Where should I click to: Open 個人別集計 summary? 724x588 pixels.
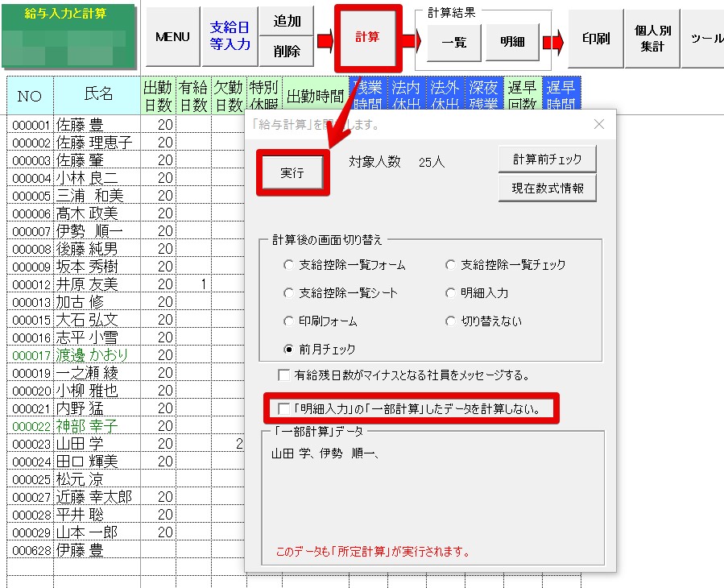pyautogui.click(x=652, y=38)
